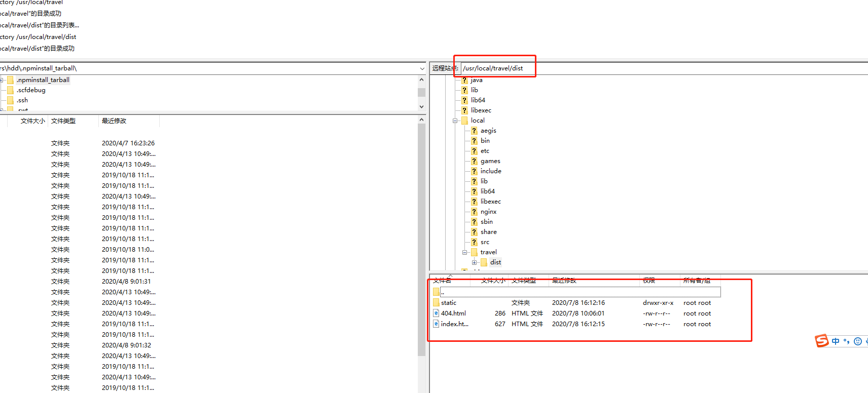Click the sbin folder question-mark icon
The image size is (868, 393).
[474, 222]
